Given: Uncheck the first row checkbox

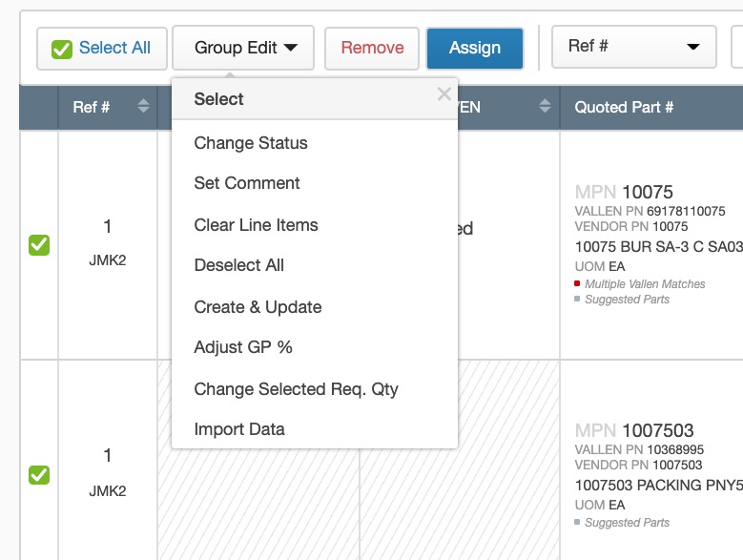Looking at the screenshot, I should point(39,245).
